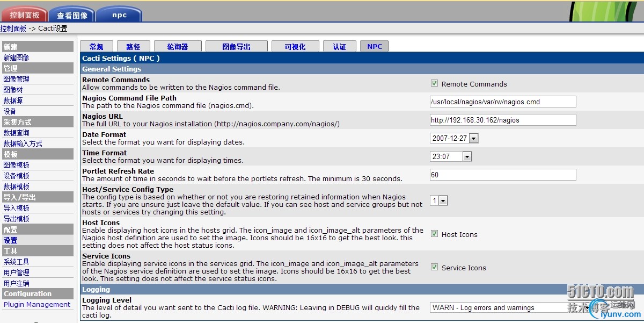Open 图像模板 in the sidebar
Screen dimensions: 644x323
coord(16,165)
